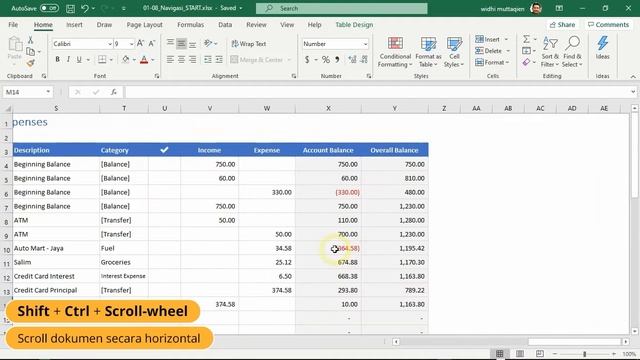This screenshot has width=640, height=360.
Task: Toggle Bold formatting
Action: 57,60
